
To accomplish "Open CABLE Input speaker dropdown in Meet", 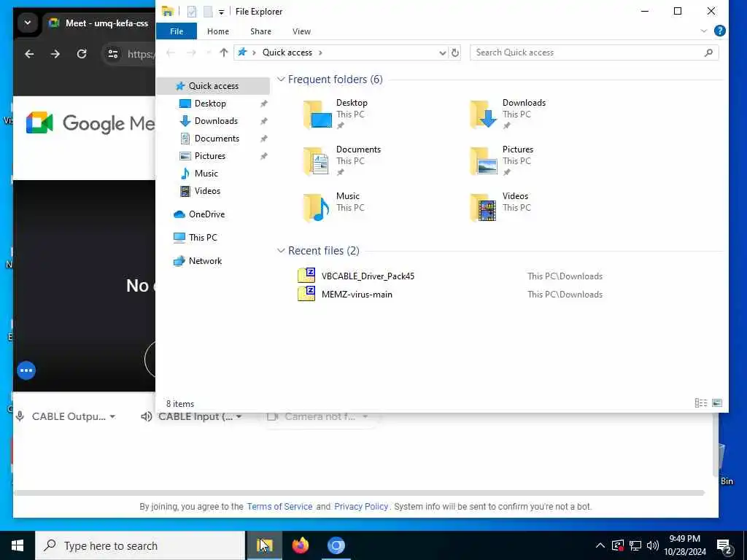I will click(192, 416).
